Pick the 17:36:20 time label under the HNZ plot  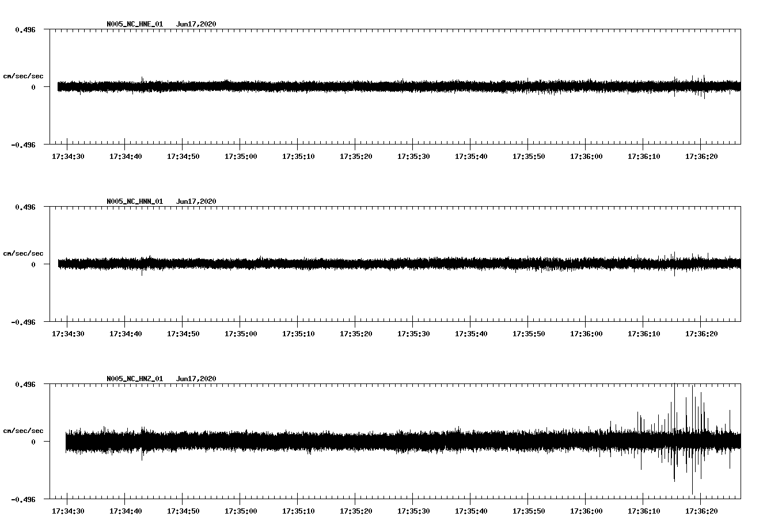pyautogui.click(x=701, y=511)
